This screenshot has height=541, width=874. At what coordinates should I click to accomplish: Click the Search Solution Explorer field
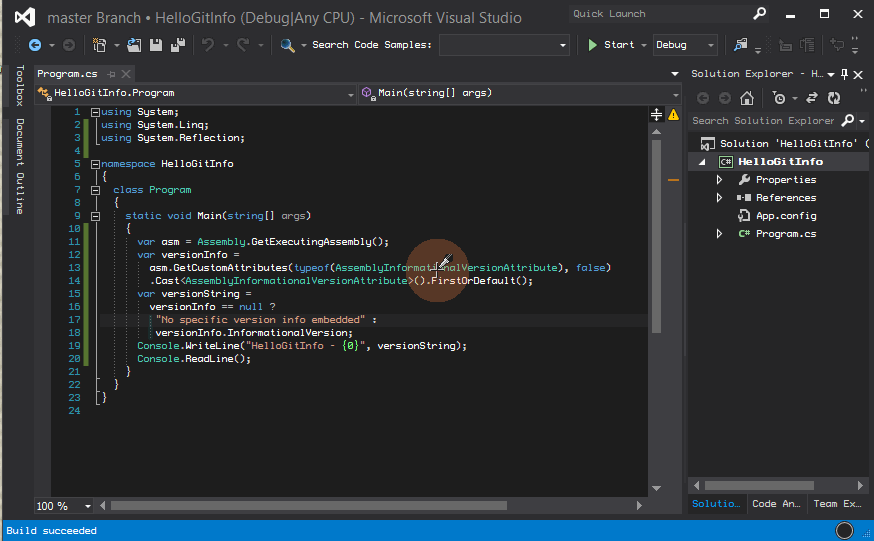(x=764, y=121)
